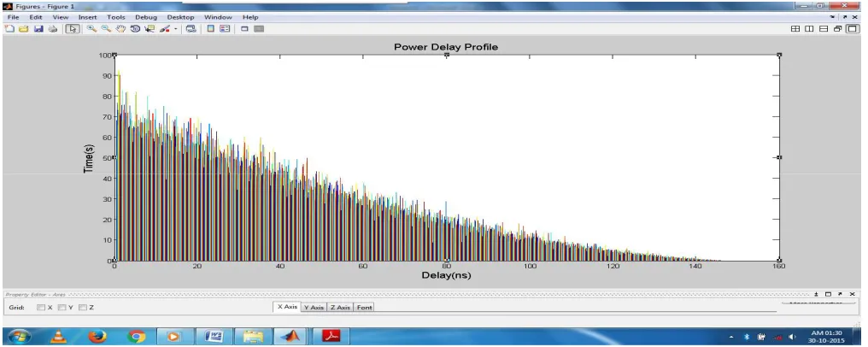Viewport: 868px width, 347px height.
Task: Switch to the Font tab
Action: pyautogui.click(x=364, y=307)
